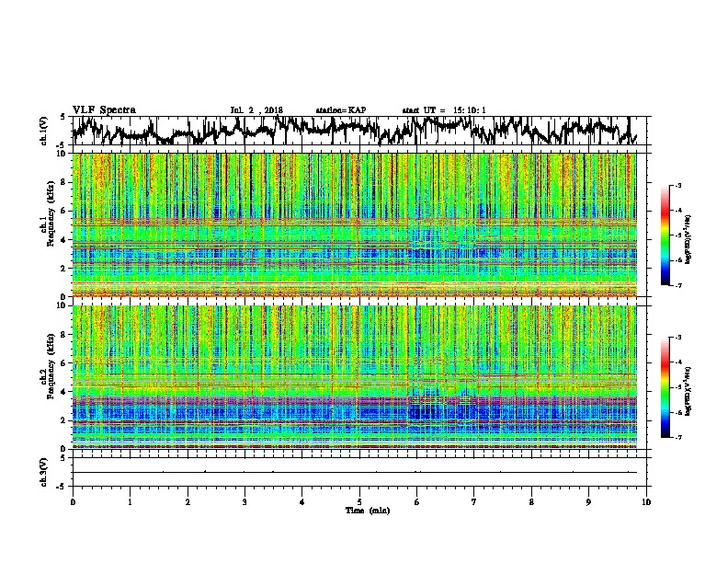The width and height of the screenshot is (728, 563).
Task: Click the time-axis tick label "7"
Action: (x=474, y=502)
